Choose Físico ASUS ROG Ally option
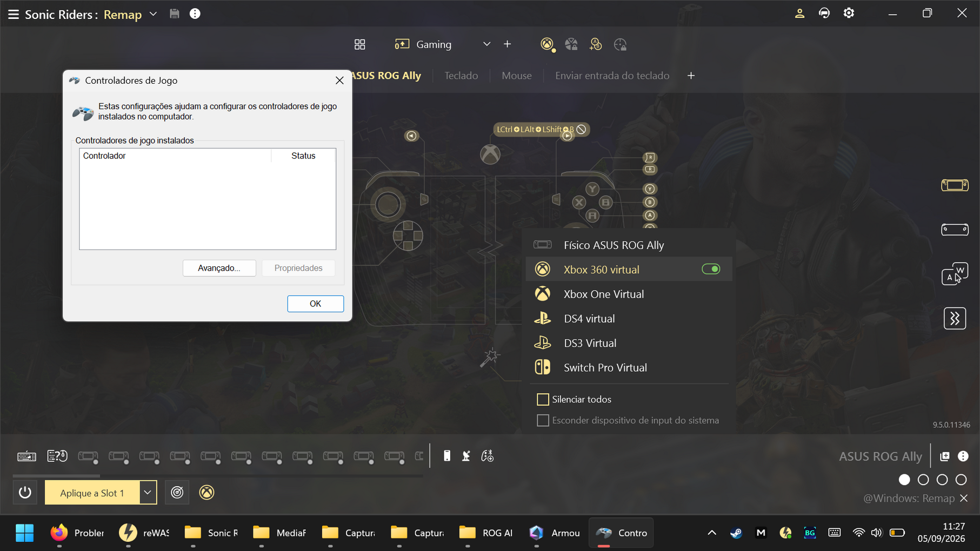 tap(629, 245)
